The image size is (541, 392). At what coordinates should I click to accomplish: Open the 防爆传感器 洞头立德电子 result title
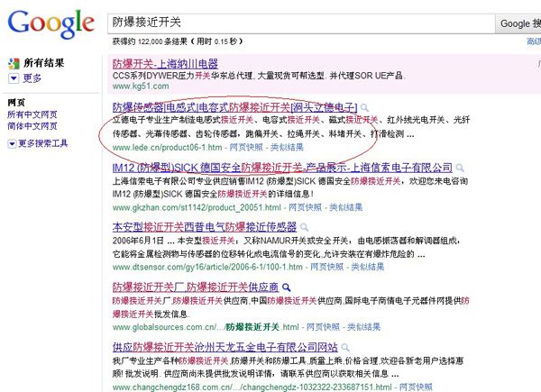(x=235, y=107)
